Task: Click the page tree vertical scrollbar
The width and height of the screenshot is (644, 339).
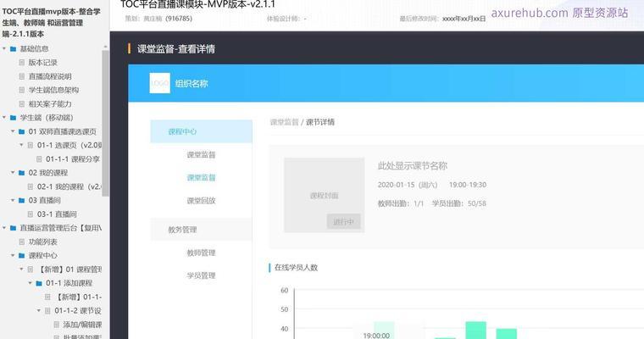Action: (x=106, y=123)
